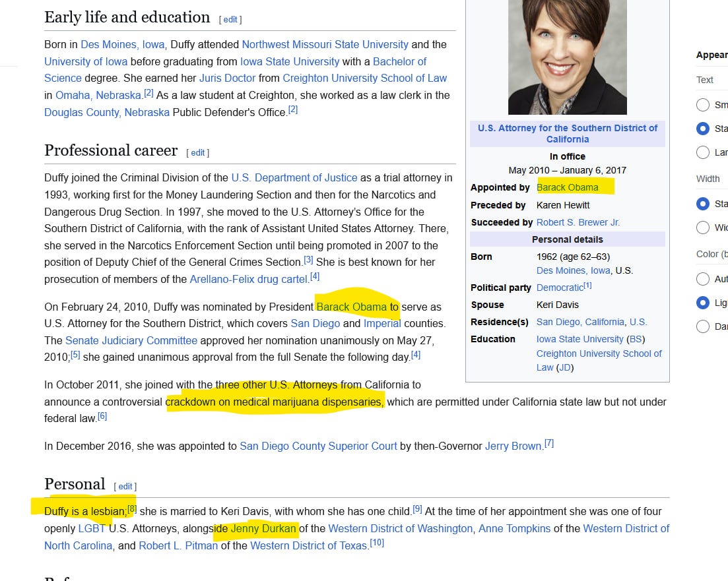This screenshot has height=581, width=728.
Task: Open Western District of Washington link
Action: point(400,528)
